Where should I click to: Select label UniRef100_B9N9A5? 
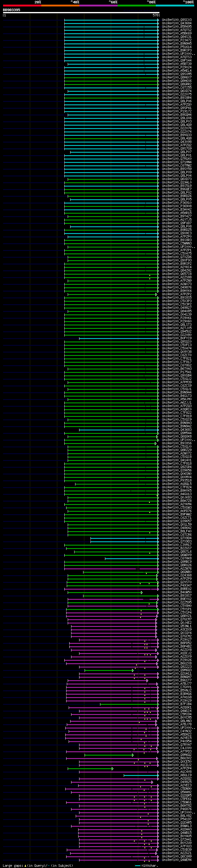pos(177,43)
